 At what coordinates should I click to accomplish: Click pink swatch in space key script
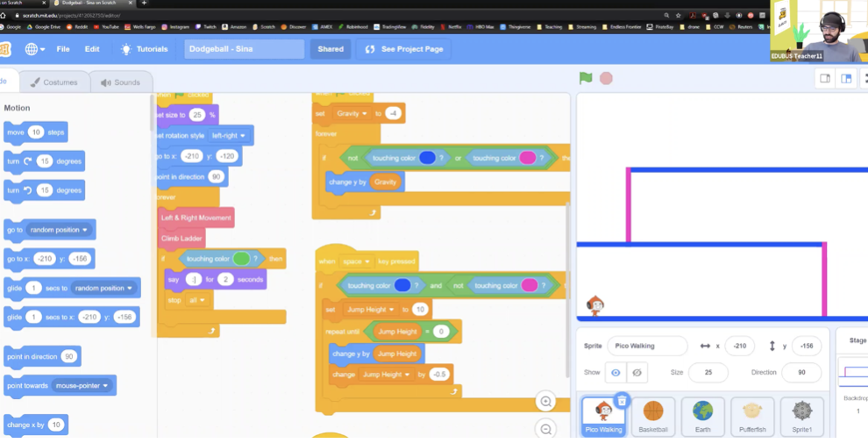[x=530, y=286]
